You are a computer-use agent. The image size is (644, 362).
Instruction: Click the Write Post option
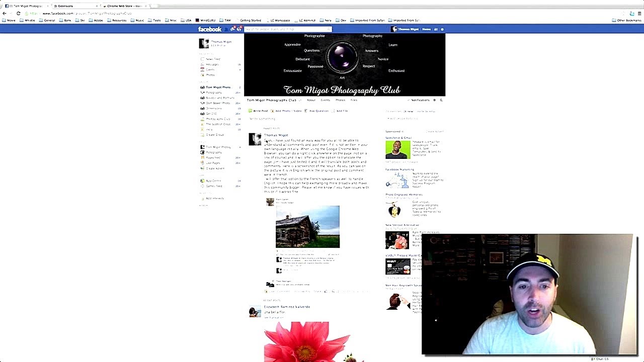[x=259, y=111]
